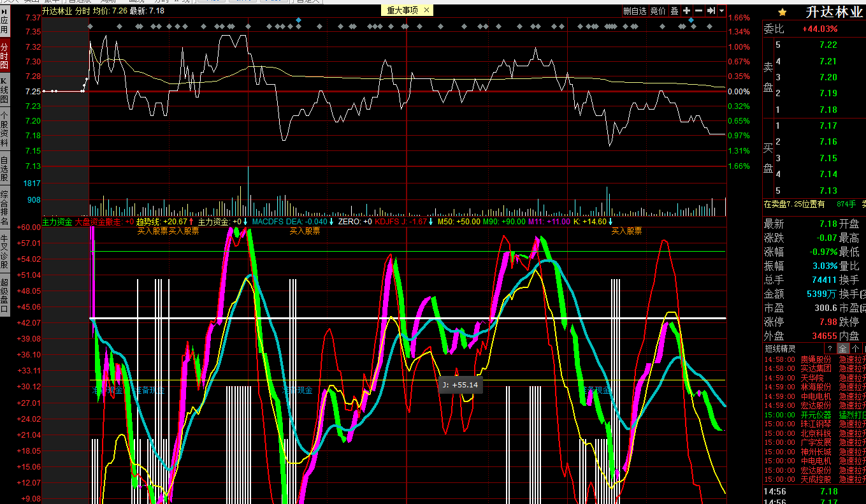The width and height of the screenshot is (866, 504).
Task: Click sell level 1 price 7.18
Action: 828,110
